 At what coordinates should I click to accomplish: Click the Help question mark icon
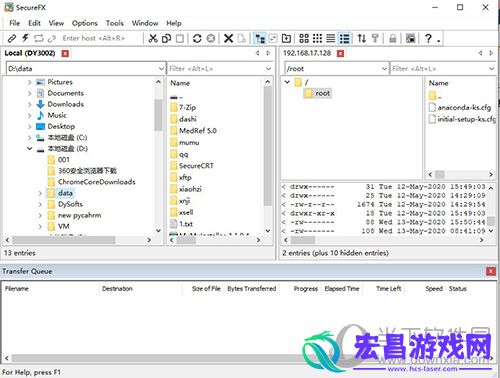[428, 38]
